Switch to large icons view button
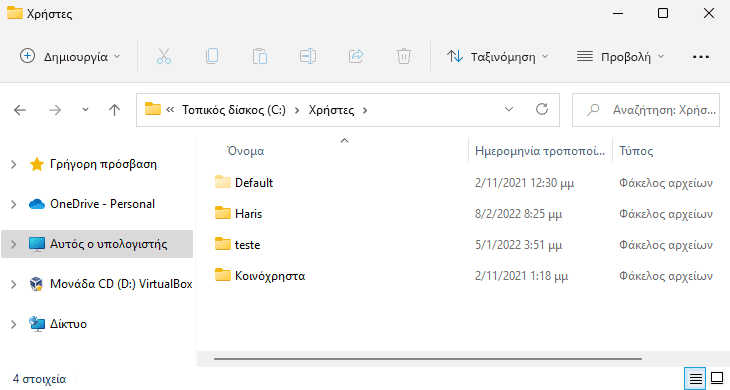Image resolution: width=730 pixels, height=390 pixels. click(717, 378)
